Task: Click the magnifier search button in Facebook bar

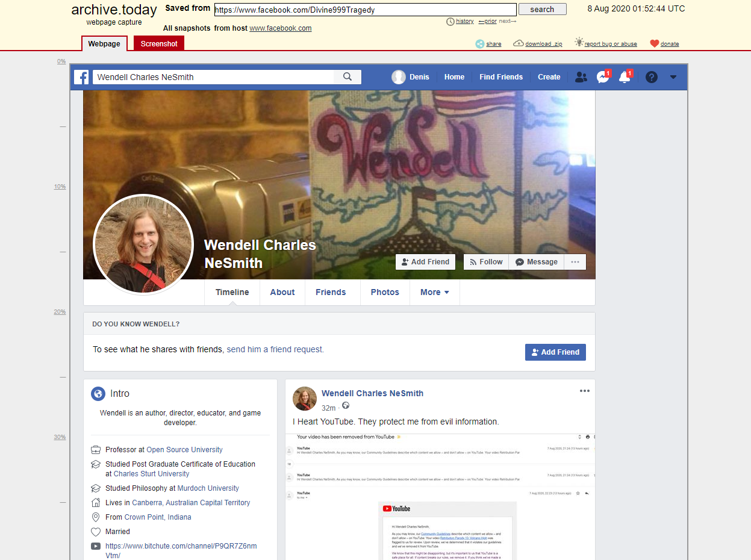Action: [x=347, y=77]
